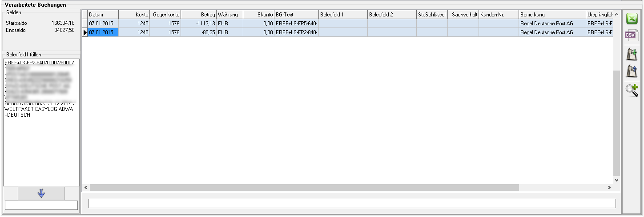644x217 pixels.
Task: Select the booking with amount -1113,13
Action: (x=198, y=23)
